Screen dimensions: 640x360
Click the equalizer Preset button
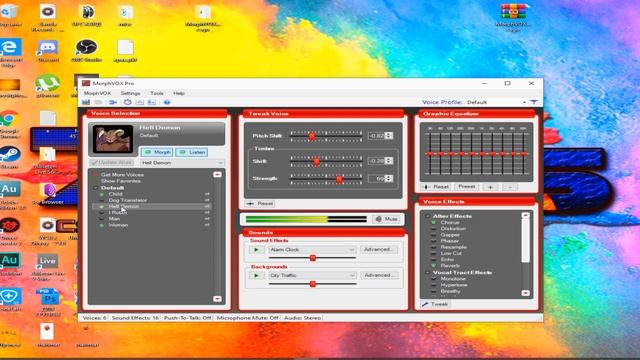[467, 187]
